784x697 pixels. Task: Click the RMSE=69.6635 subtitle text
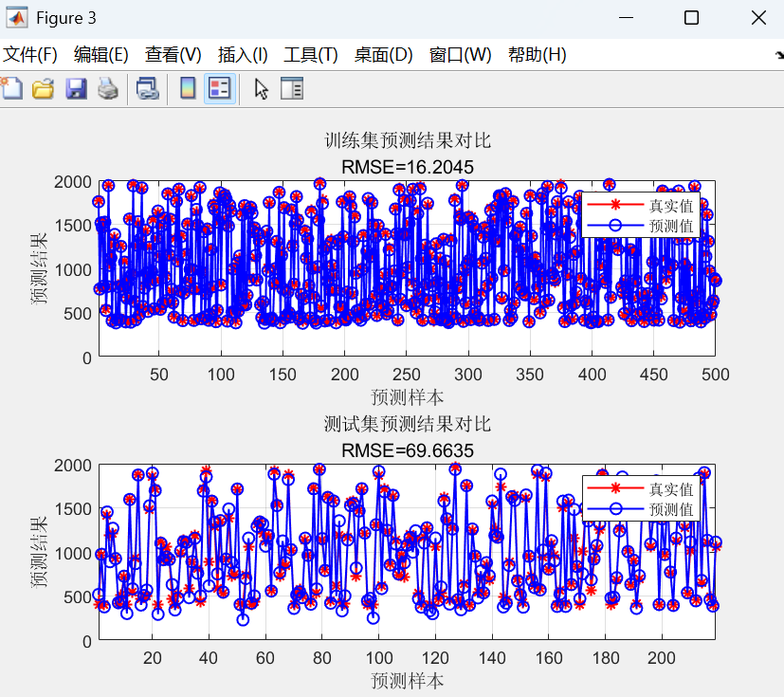[408, 450]
